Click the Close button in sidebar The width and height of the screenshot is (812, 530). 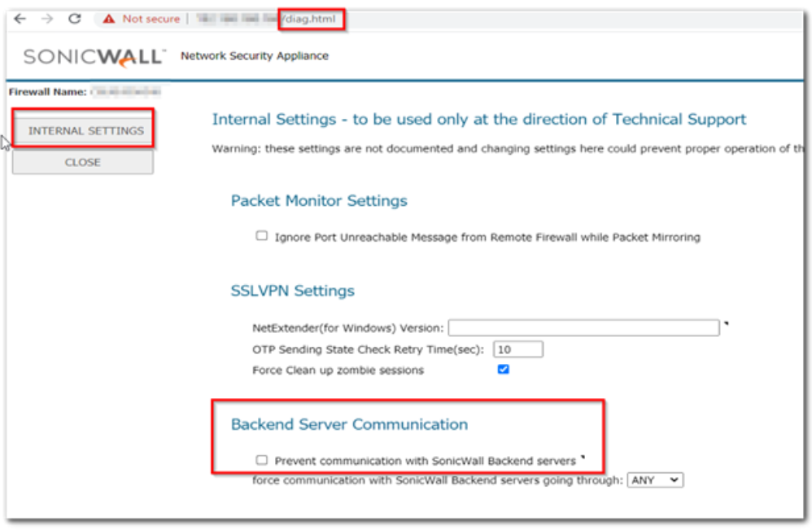pyautogui.click(x=83, y=162)
